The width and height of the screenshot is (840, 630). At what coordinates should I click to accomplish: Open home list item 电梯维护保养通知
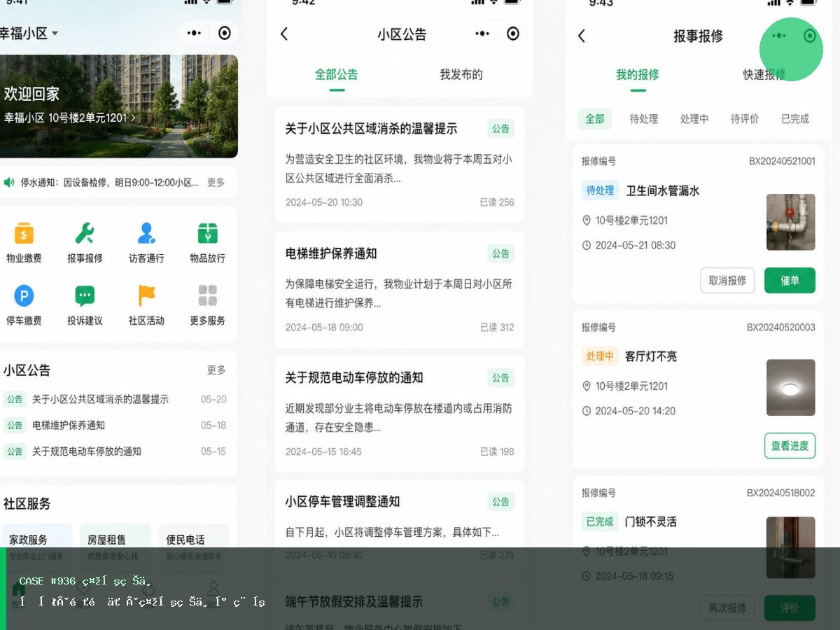click(x=115, y=425)
